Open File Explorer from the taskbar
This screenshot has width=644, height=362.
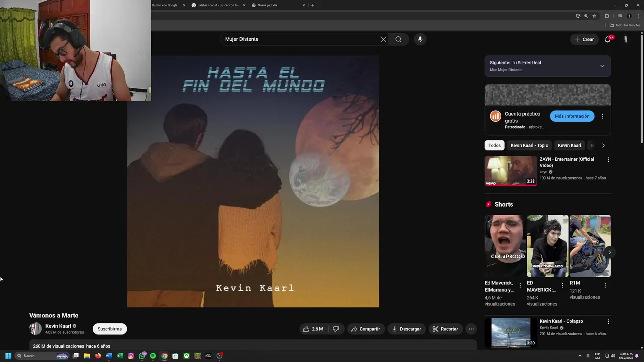click(87, 356)
